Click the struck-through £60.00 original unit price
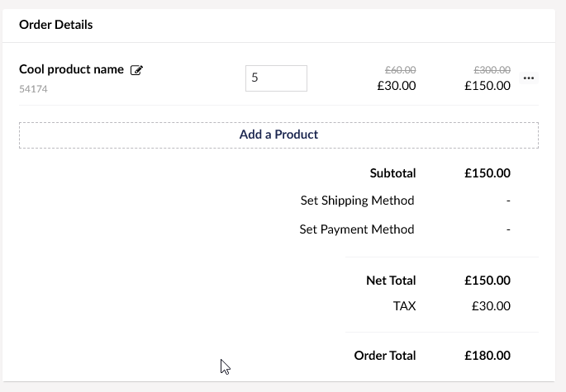Screen dimensions: 566x392 tap(400, 69)
